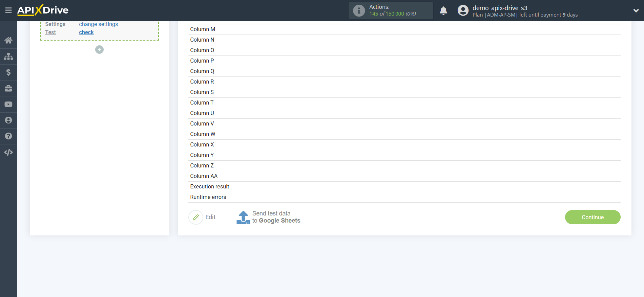Click the account avatar icon
The image size is (644, 297).
[x=463, y=10]
